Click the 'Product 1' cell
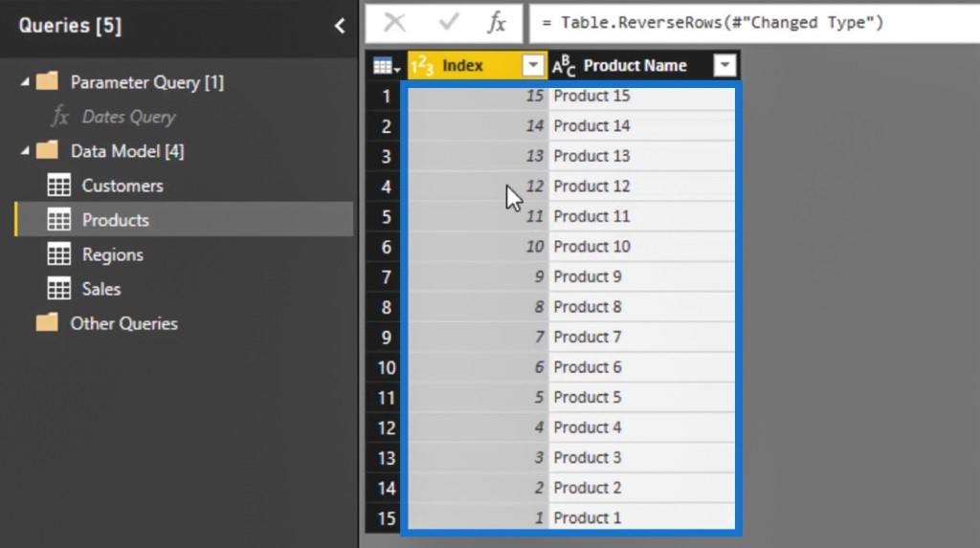Viewport: 980px width, 548px height. (x=642, y=517)
